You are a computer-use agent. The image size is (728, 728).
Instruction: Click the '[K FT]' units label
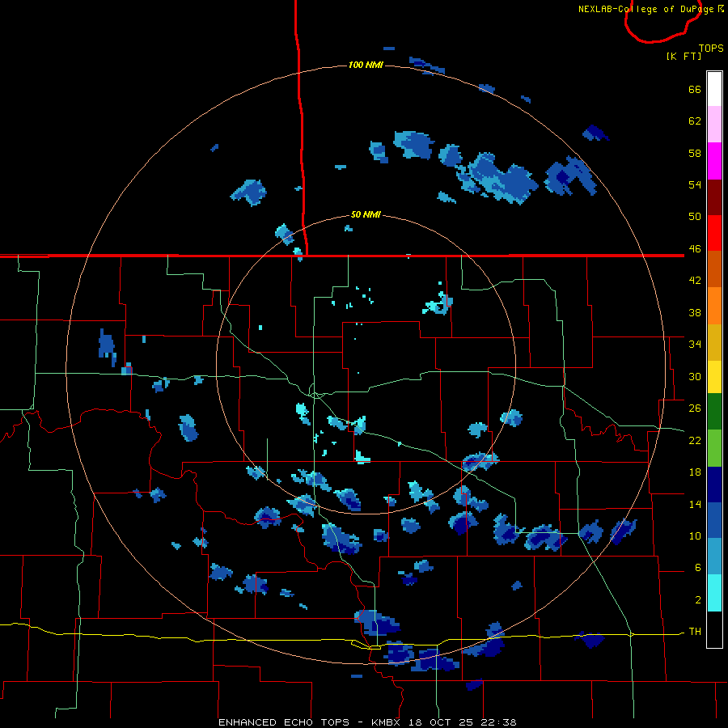[684, 56]
